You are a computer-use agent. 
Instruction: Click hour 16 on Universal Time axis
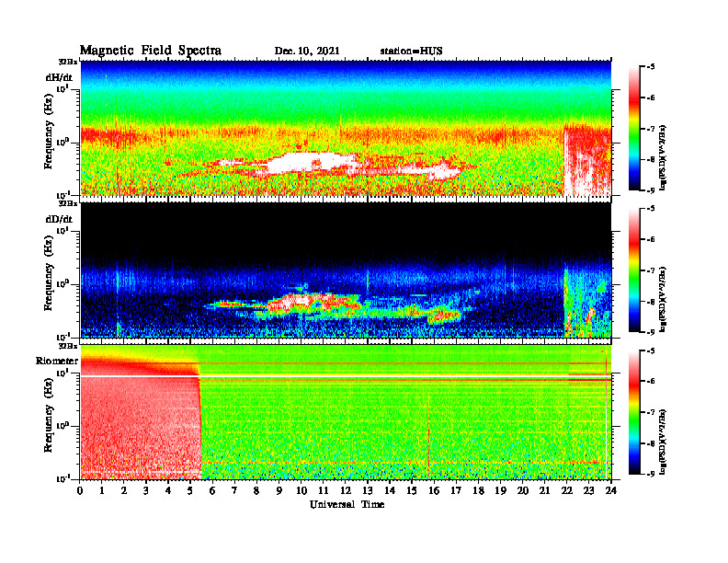[x=434, y=490]
